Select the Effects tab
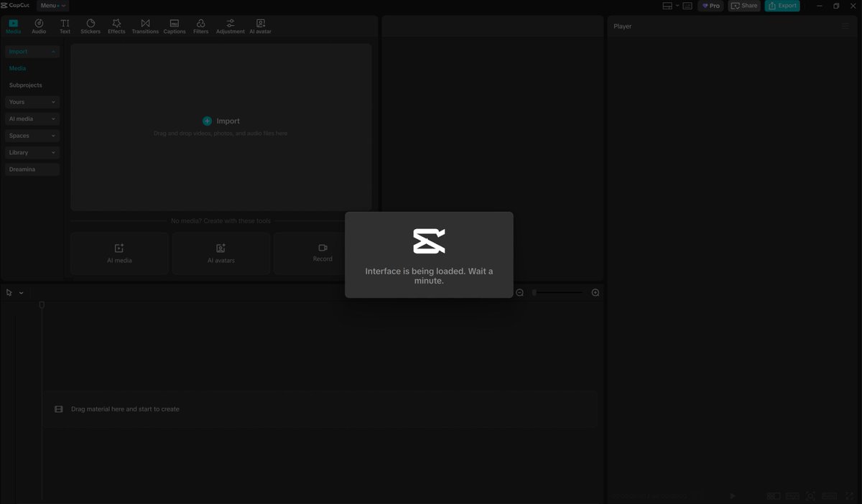The height and width of the screenshot is (504, 862). (x=116, y=27)
